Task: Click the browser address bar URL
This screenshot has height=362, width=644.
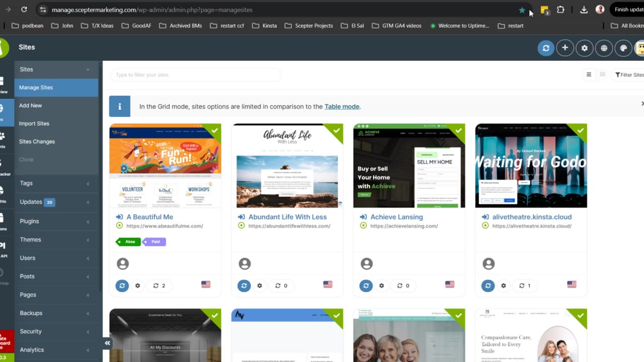Action: point(152,10)
